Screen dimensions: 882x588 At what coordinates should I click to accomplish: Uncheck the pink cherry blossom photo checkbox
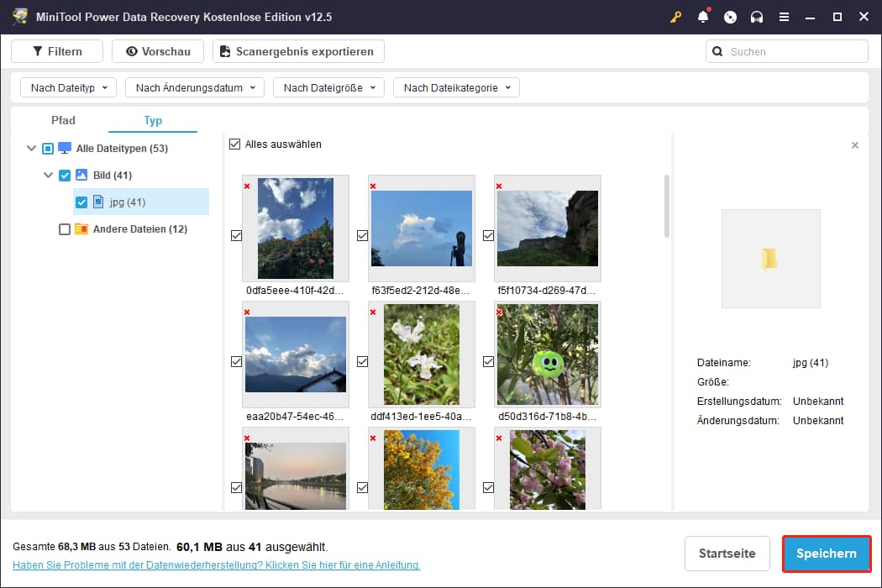[x=488, y=487]
